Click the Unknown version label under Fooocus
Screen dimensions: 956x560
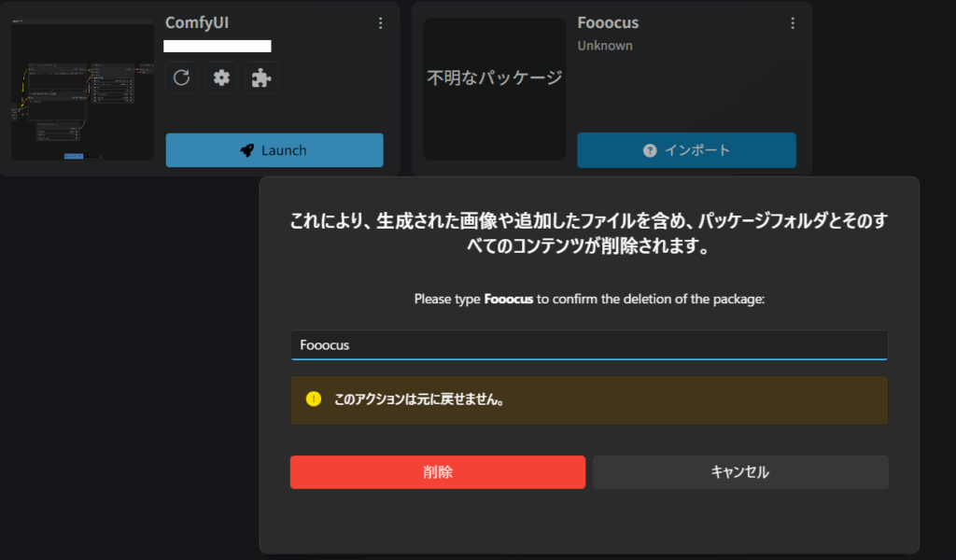605,46
